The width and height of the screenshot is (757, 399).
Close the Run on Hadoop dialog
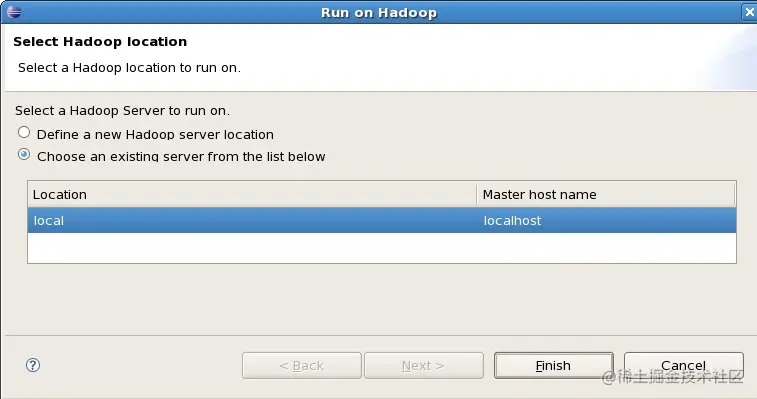pos(749,12)
